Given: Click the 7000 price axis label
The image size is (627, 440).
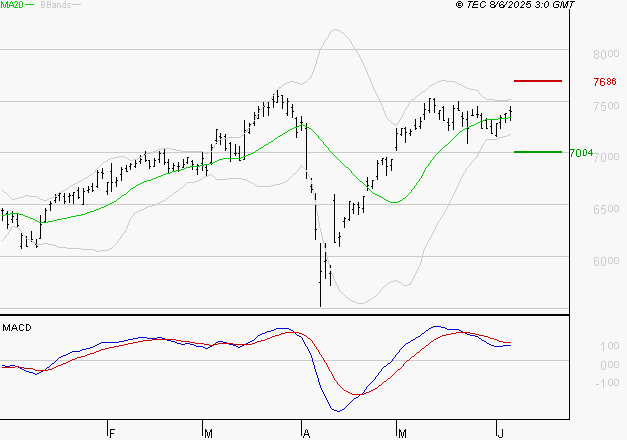Looking at the screenshot, I should 606,157.
